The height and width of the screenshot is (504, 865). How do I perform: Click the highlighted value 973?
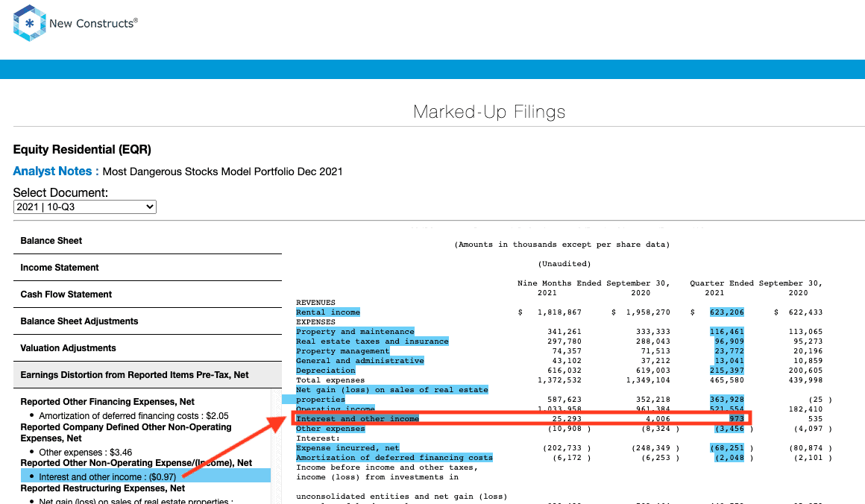[x=737, y=418]
